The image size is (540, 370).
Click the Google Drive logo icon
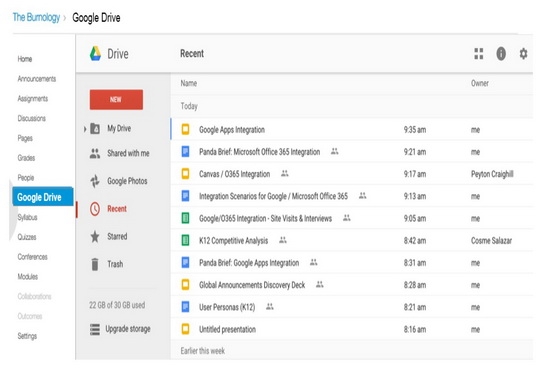point(95,54)
